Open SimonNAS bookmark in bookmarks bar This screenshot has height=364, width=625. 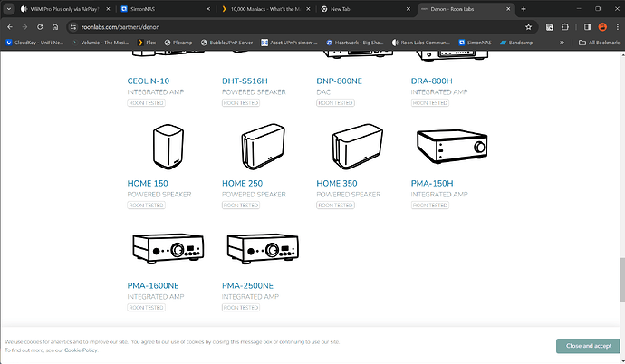tap(476, 43)
